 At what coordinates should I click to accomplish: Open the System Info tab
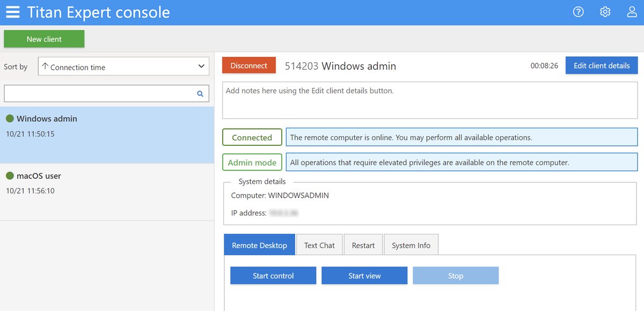411,245
